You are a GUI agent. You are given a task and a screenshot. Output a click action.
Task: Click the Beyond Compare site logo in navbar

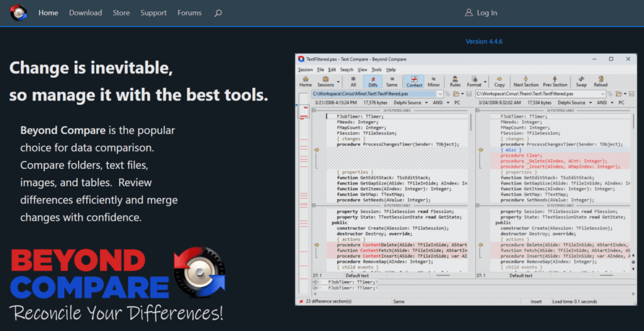(x=18, y=13)
